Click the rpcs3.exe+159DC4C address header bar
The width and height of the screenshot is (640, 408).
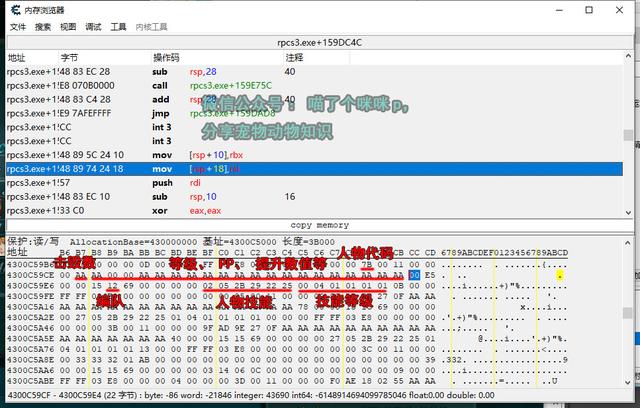pos(320,42)
